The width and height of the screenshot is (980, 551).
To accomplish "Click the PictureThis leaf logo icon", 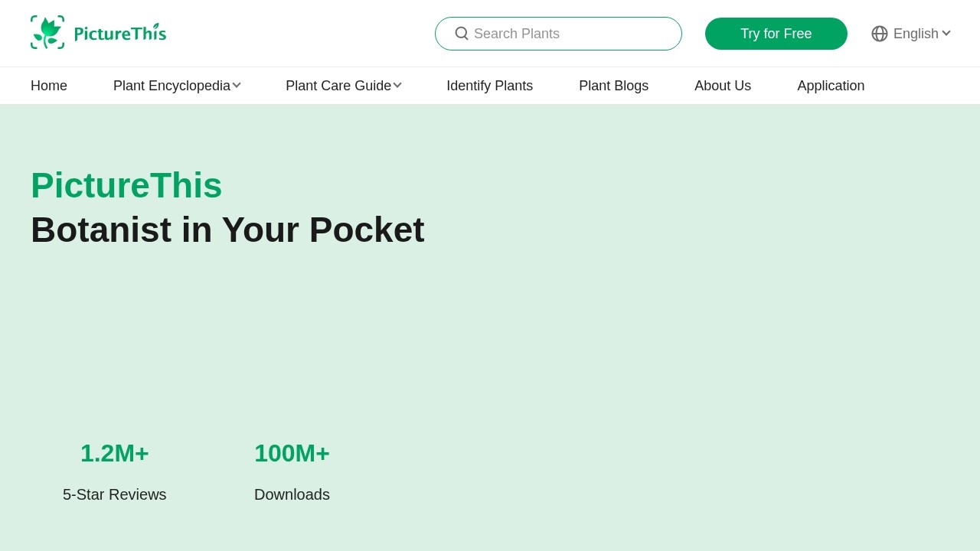I will (47, 32).
